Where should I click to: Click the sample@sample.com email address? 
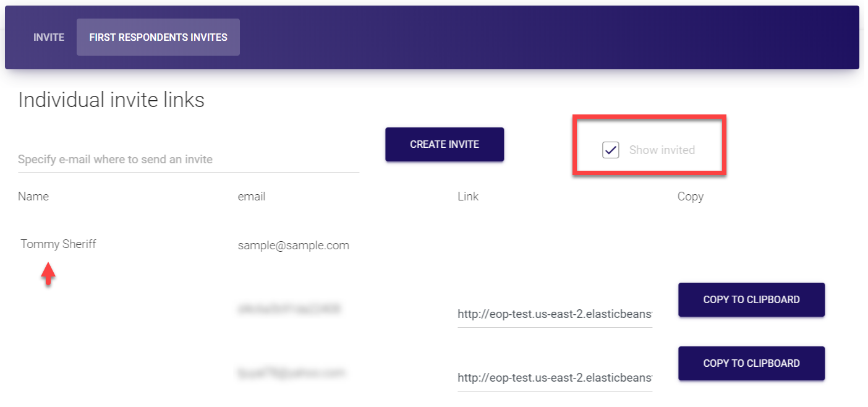293,246
